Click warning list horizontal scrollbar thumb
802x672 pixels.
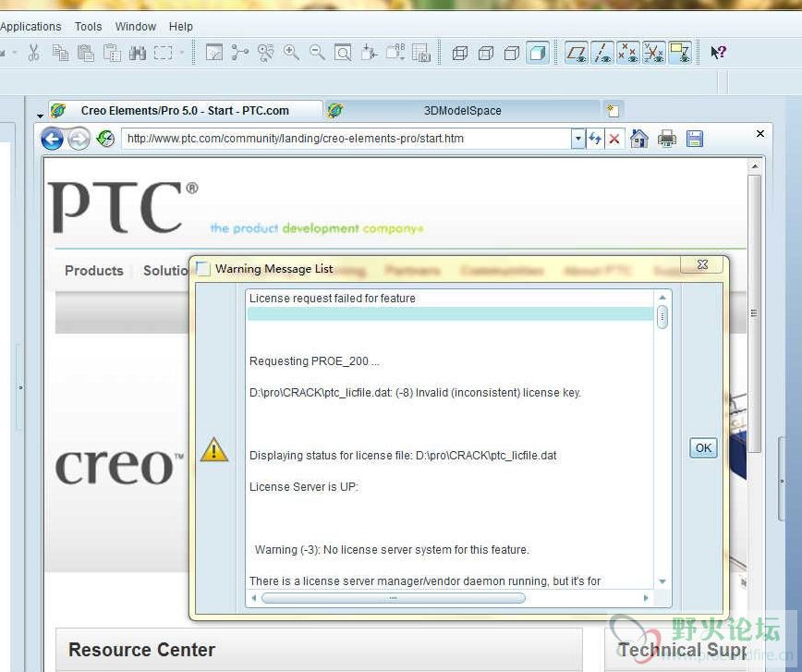tap(393, 598)
